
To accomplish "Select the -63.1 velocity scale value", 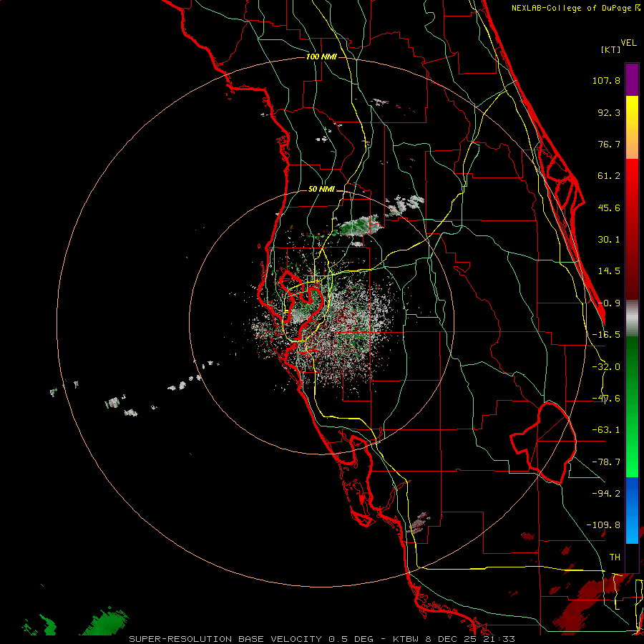I will tap(606, 430).
